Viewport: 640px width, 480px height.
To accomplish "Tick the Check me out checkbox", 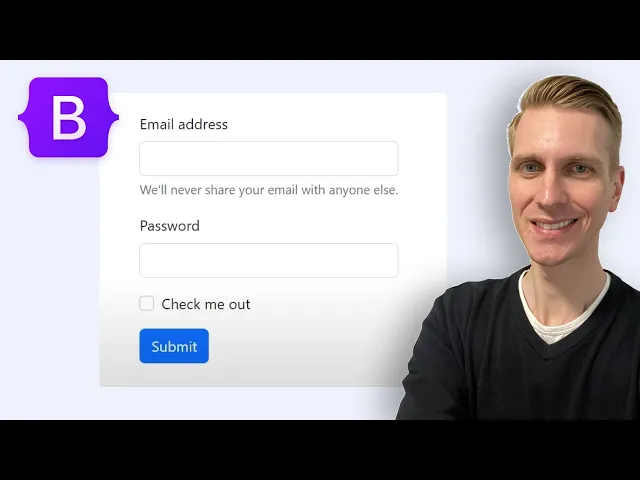I will (x=147, y=303).
